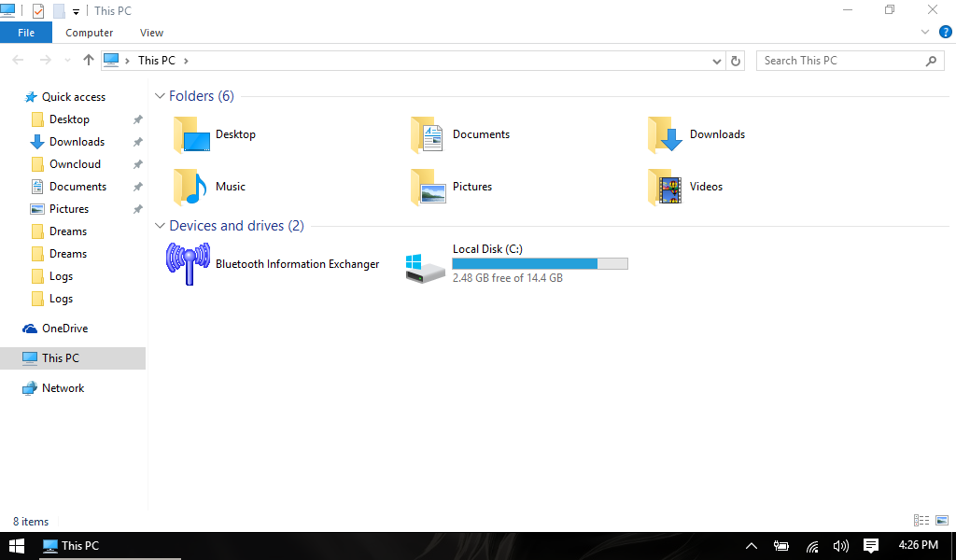956x560 pixels.
Task: Open the Customize Quick Access Toolbar dropdown
Action: click(x=77, y=11)
